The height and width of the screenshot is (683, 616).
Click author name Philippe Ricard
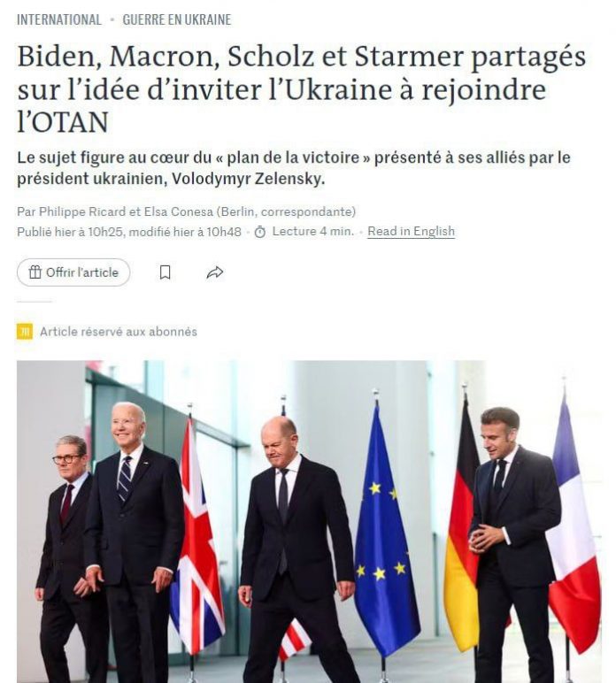82,211
